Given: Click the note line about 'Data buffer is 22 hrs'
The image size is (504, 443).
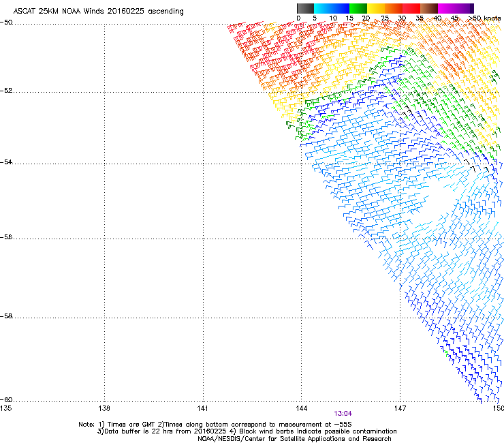Looking at the screenshot, I should [x=247, y=431].
